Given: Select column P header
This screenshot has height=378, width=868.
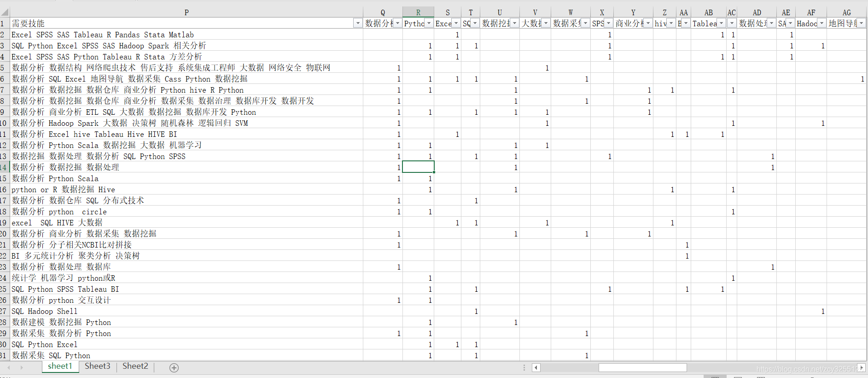Looking at the screenshot, I should point(186,12).
